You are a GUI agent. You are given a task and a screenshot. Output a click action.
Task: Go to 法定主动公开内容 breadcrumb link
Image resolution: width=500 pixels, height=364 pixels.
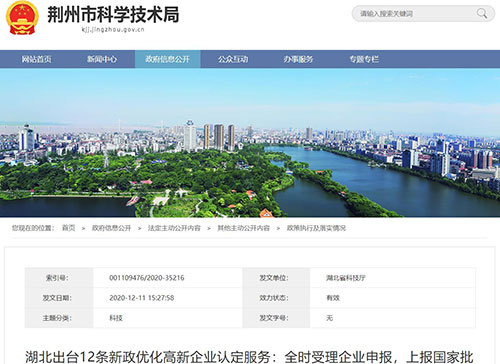click(x=174, y=228)
